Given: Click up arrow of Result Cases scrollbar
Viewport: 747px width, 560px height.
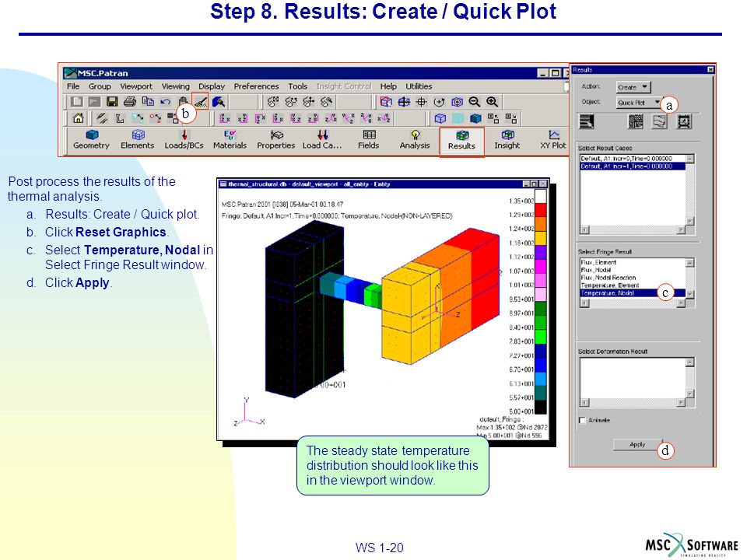Looking at the screenshot, I should 690,159.
